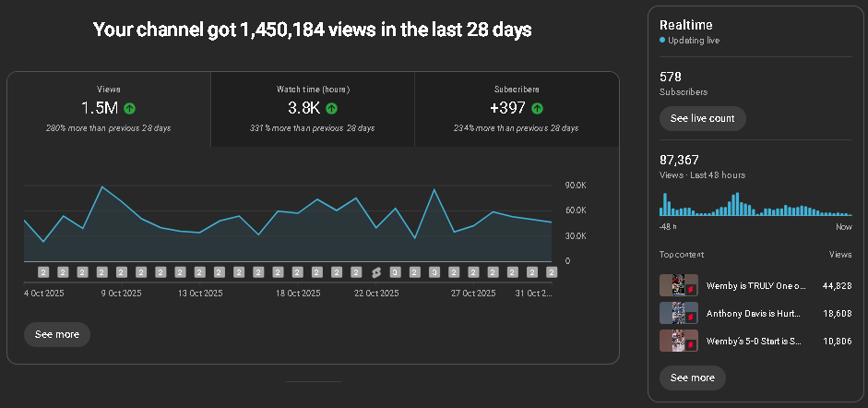Open the Subscribers metric tab
This screenshot has width=868, height=408.
[x=517, y=109]
